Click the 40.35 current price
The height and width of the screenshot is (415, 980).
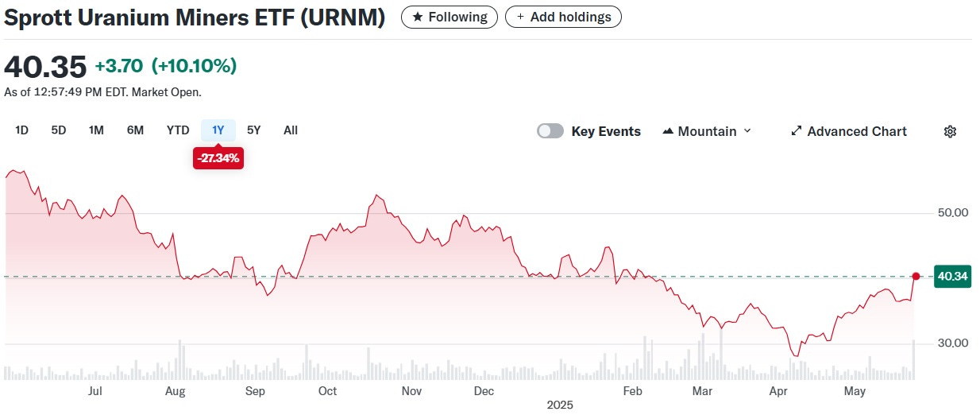click(45, 67)
